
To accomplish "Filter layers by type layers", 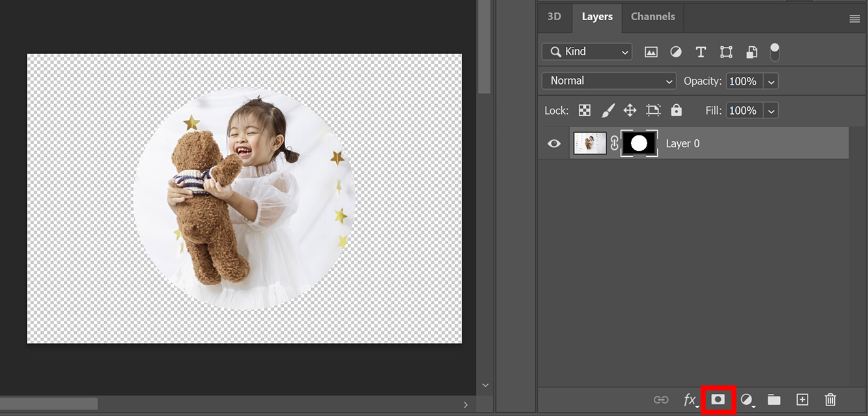I will point(701,51).
